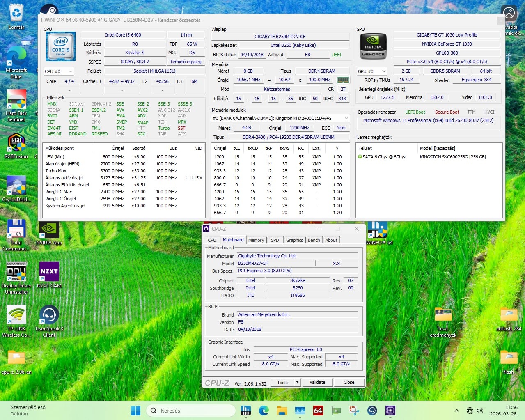The image size is (525, 420).
Task: Expand the memory module BANK 0 dropdown
Action: (280, 118)
